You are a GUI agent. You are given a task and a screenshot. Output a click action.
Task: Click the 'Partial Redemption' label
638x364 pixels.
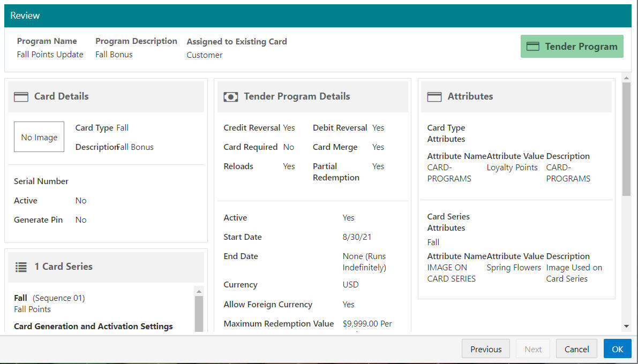pyautogui.click(x=336, y=172)
